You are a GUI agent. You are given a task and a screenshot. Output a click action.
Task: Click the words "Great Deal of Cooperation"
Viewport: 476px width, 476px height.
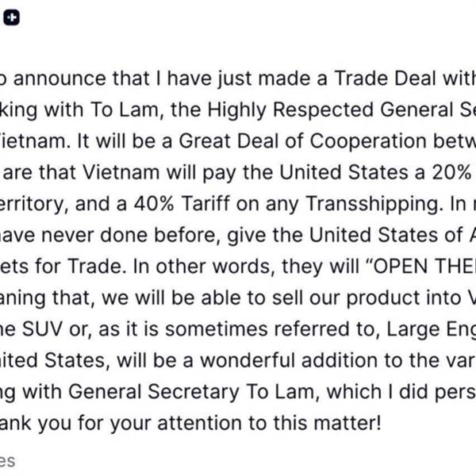[301, 141]
